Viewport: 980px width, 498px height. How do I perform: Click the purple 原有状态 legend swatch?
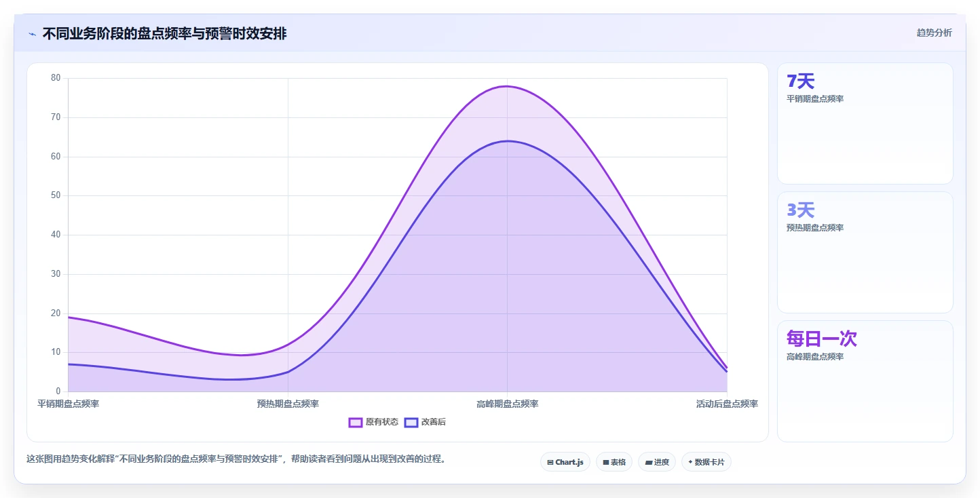pyautogui.click(x=356, y=422)
